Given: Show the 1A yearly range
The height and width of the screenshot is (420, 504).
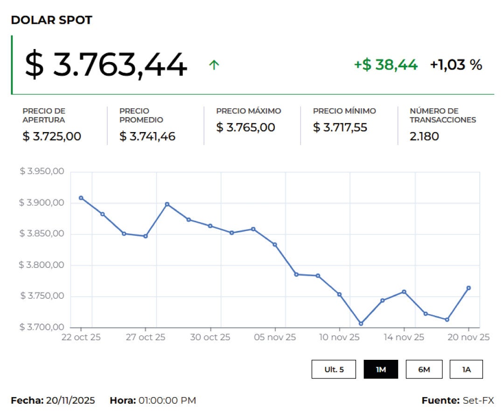Looking at the screenshot, I should coord(466,369).
